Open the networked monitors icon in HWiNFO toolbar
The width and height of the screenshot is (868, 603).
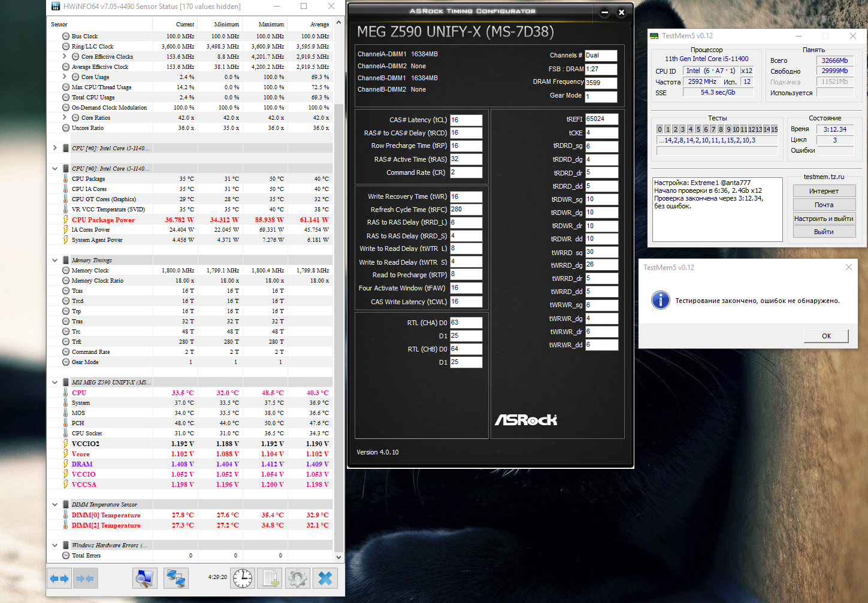[176, 578]
